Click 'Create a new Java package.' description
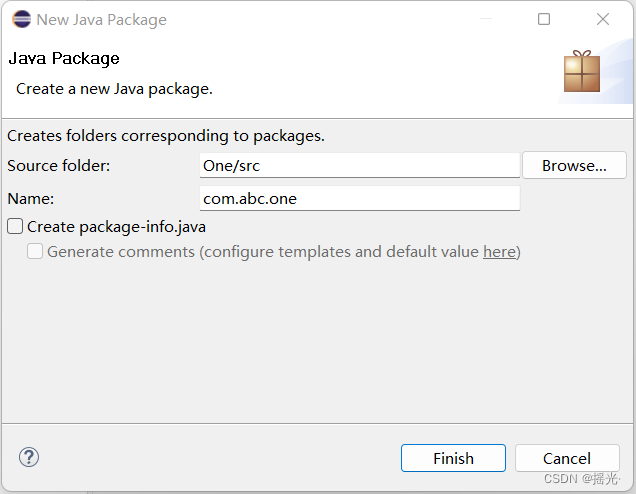The image size is (636, 494). (x=114, y=89)
